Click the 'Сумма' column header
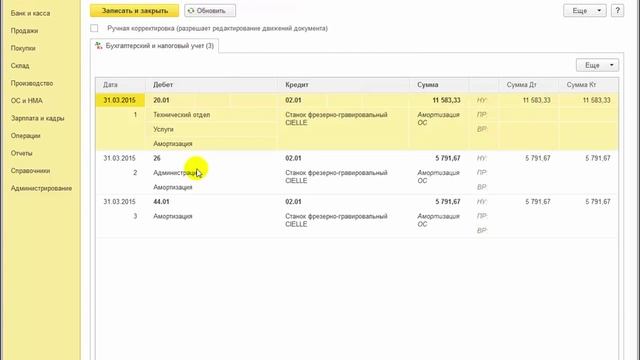 tap(439, 85)
